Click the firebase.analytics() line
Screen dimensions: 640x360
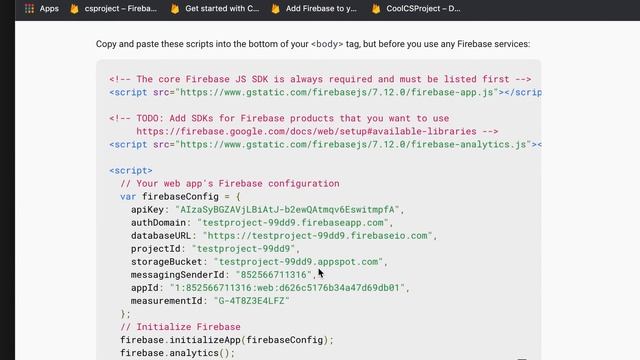click(178, 353)
